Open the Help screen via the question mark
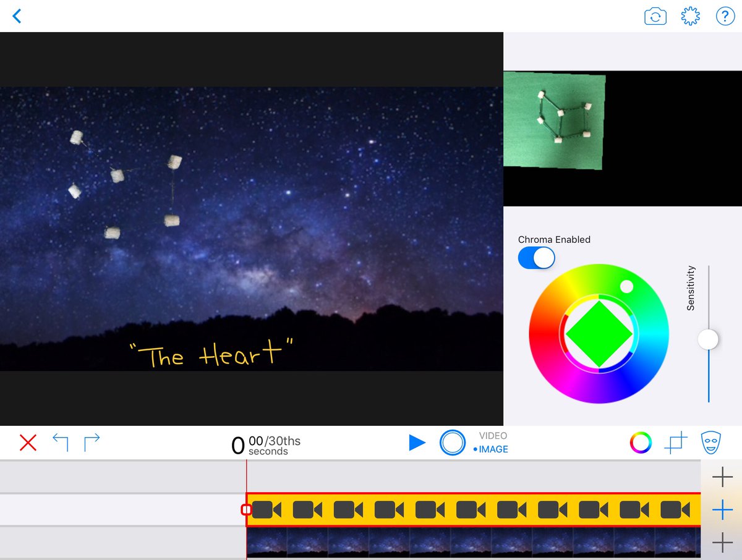 point(725,16)
